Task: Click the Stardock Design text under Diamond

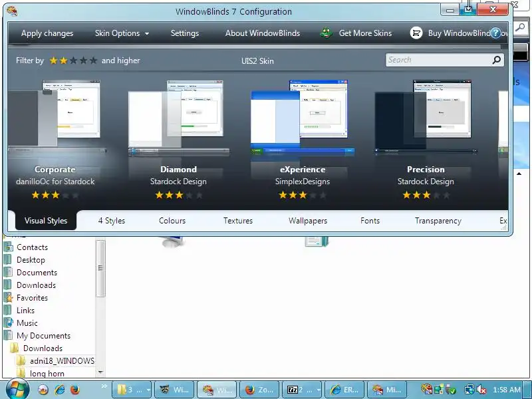Action: [x=178, y=182]
